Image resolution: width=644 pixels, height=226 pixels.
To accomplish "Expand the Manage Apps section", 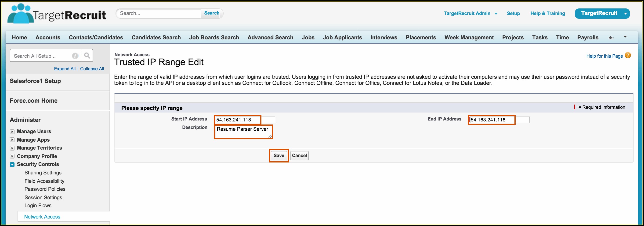I will [x=12, y=140].
